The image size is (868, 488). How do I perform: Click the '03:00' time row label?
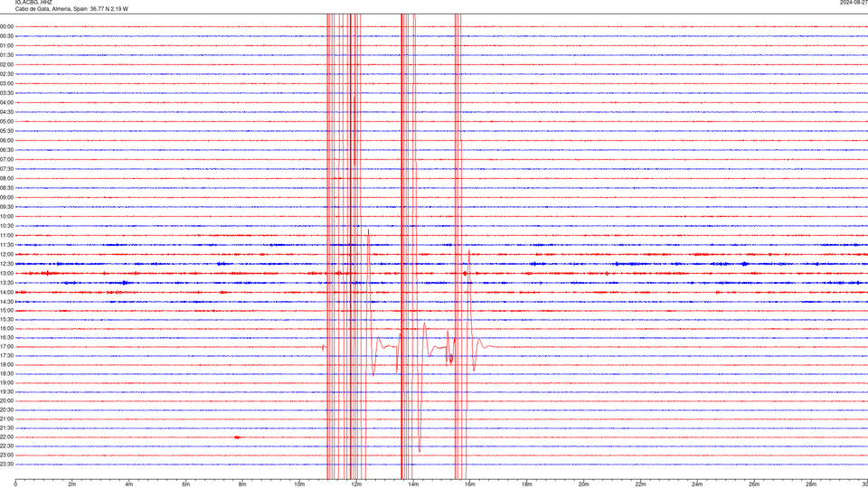[x=6, y=83]
